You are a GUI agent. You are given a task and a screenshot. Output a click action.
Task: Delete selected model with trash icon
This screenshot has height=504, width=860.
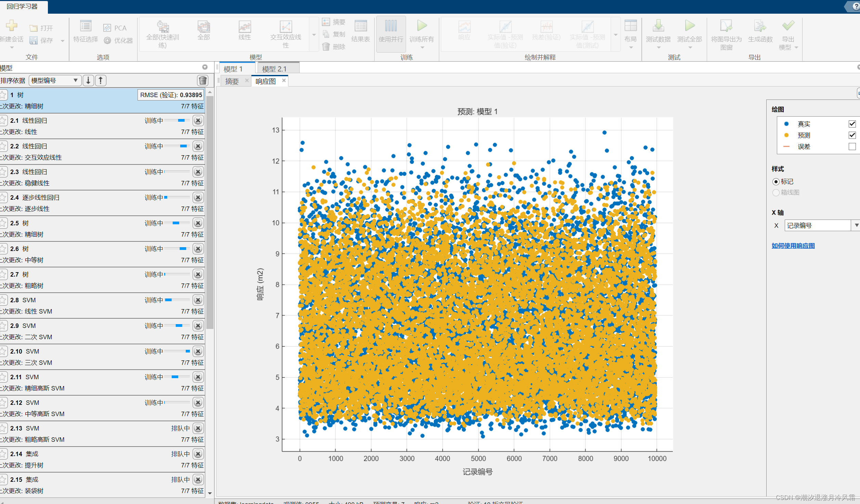pyautogui.click(x=203, y=80)
